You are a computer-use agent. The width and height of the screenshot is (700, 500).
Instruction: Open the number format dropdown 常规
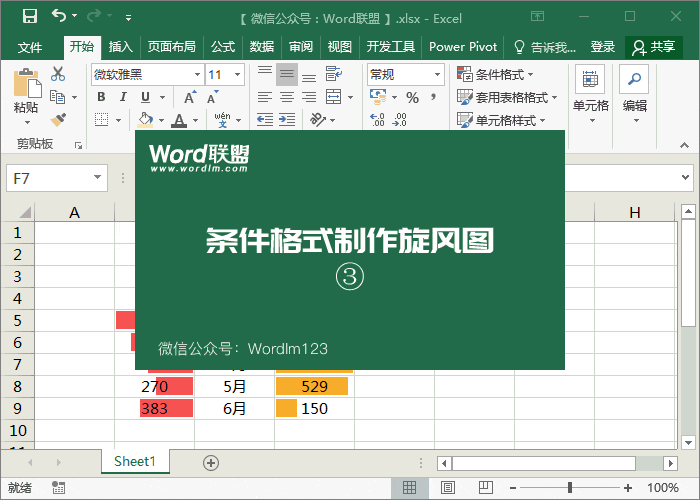[x=438, y=75]
